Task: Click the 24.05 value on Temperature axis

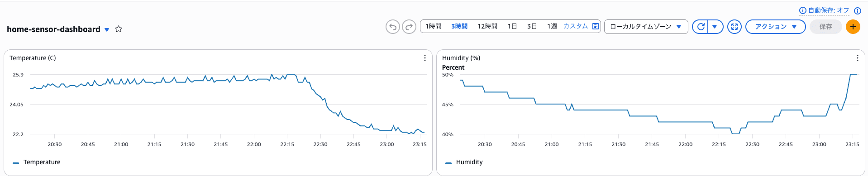Action: tap(17, 105)
